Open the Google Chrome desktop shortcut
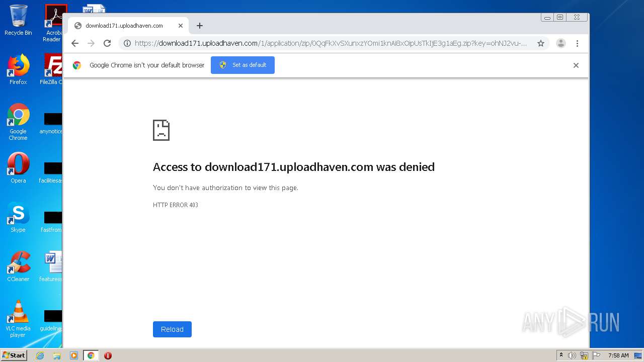 coord(18,122)
